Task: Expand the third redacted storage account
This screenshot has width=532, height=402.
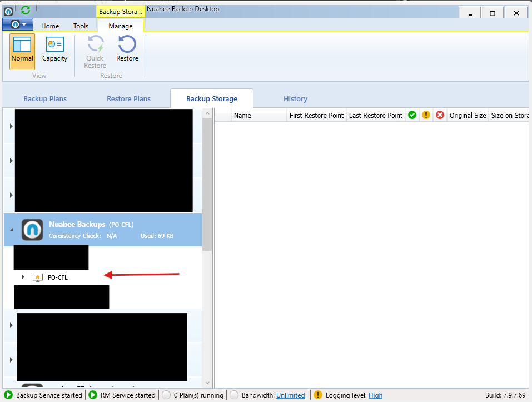Action: click(x=11, y=195)
